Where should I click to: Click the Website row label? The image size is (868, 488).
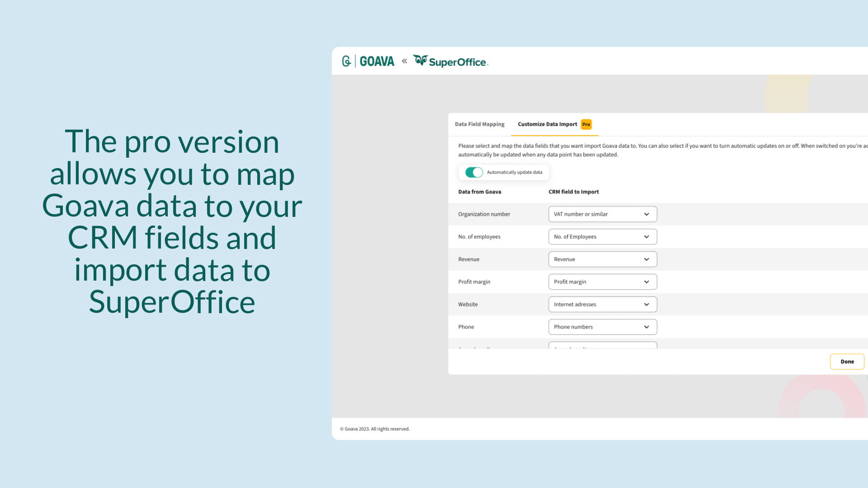468,305
